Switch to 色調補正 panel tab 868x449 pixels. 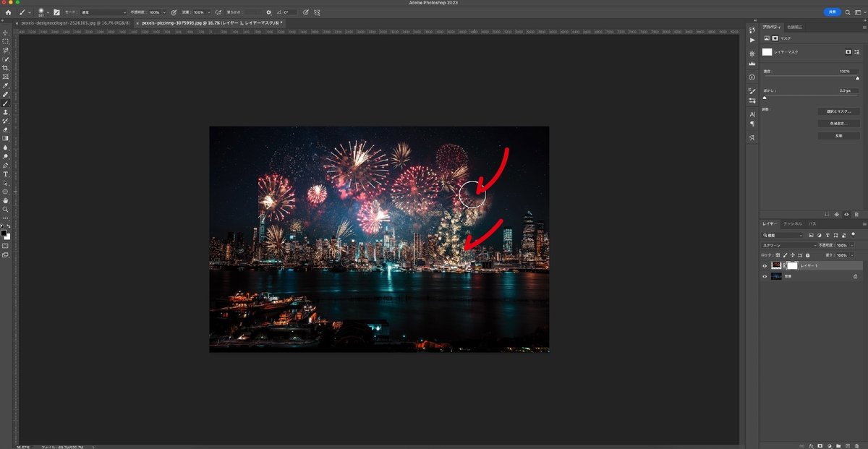pyautogui.click(x=794, y=27)
